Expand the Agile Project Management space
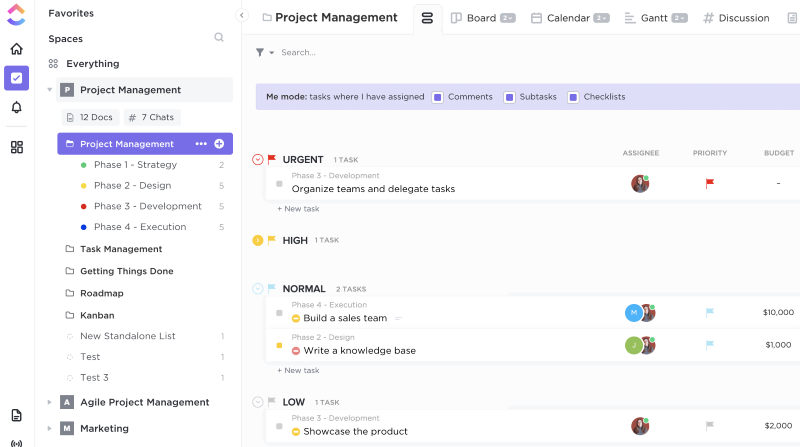This screenshot has height=447, width=800. point(50,402)
